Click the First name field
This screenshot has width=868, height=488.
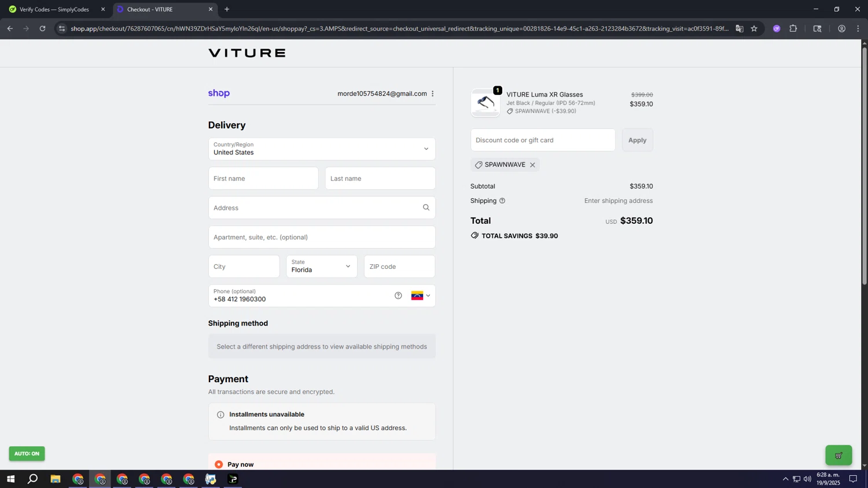[x=263, y=178]
